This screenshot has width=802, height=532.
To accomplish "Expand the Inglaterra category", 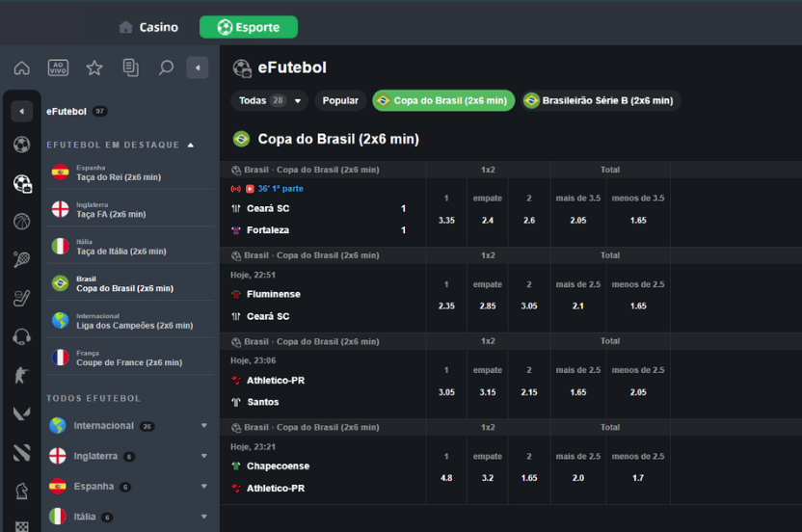I will coord(204,456).
